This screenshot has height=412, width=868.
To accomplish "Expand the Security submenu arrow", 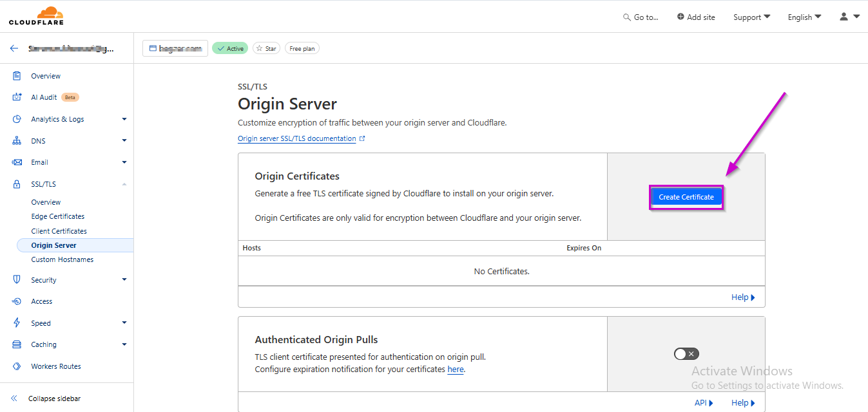I will [x=124, y=279].
